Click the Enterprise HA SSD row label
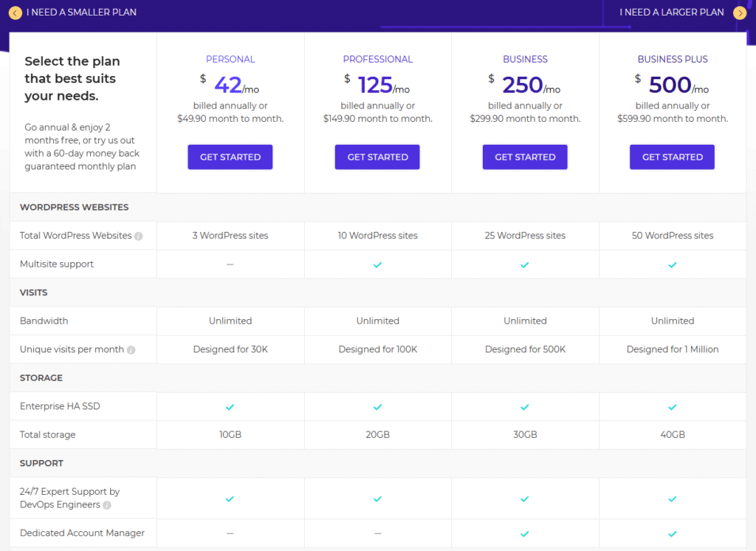Image resolution: width=756 pixels, height=551 pixels. click(x=60, y=406)
